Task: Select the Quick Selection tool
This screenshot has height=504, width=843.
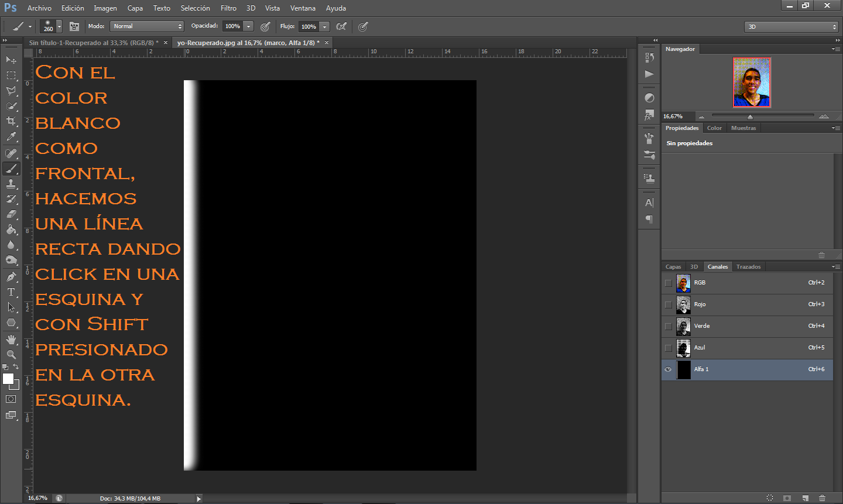Action: 11,106
